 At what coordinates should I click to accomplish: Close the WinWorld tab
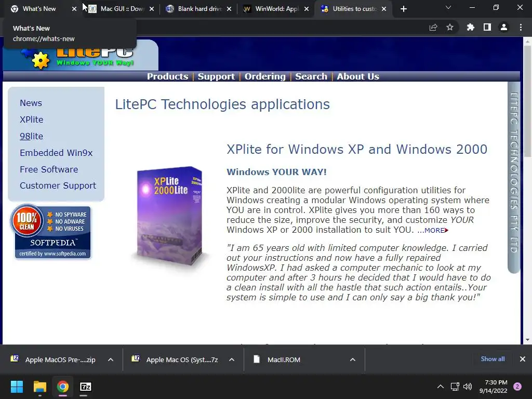307,9
